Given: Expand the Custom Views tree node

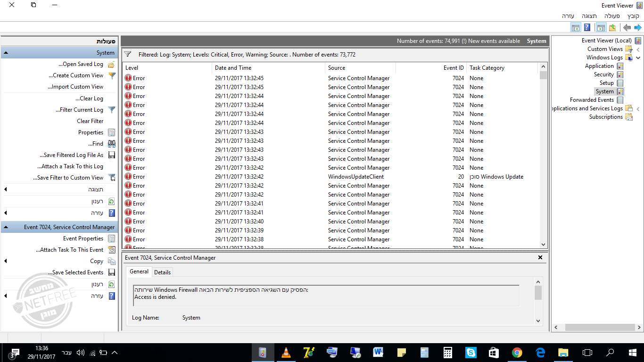Looking at the screenshot, I should (x=638, y=49).
